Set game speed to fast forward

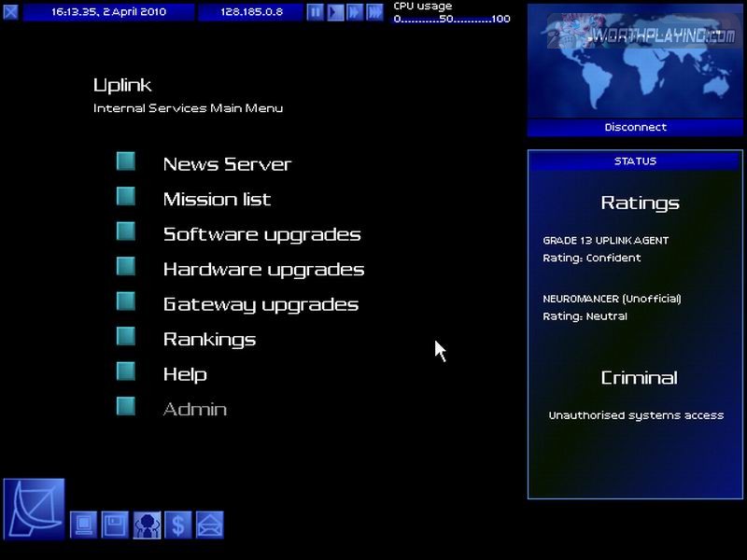(355, 12)
